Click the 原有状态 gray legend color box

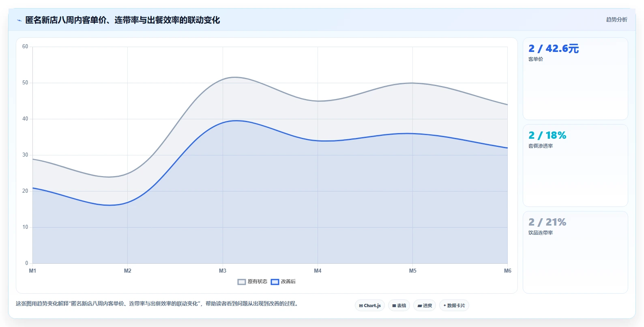tap(242, 282)
